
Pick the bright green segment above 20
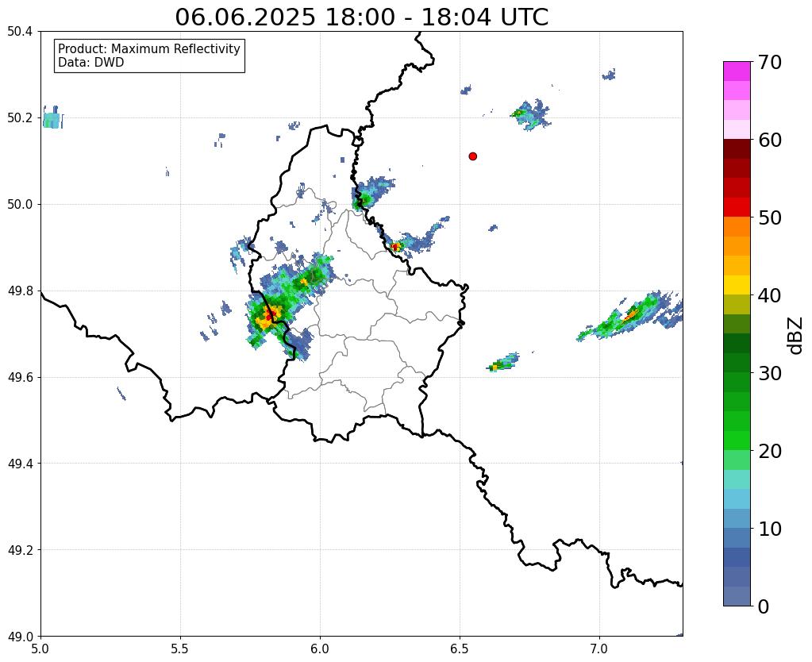click(737, 441)
